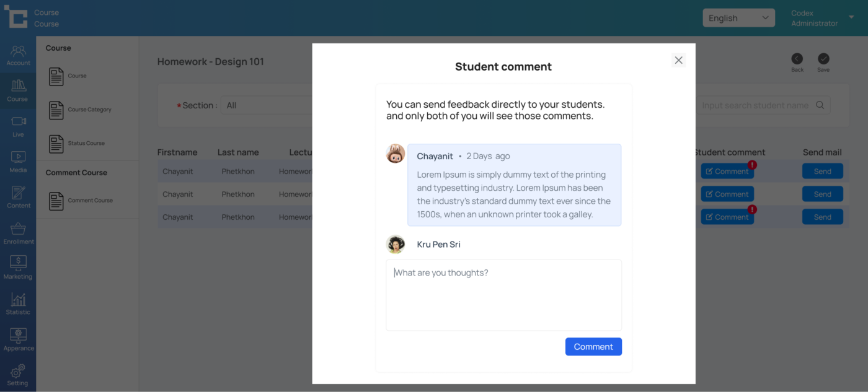Open Setting gear in sidebar
Screen dimensions: 868x392
click(x=18, y=375)
